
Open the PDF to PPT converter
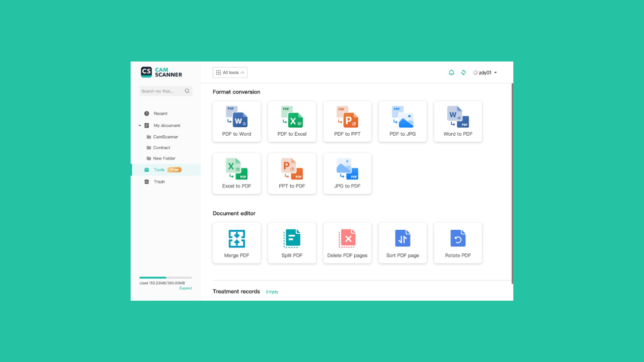pos(347,122)
